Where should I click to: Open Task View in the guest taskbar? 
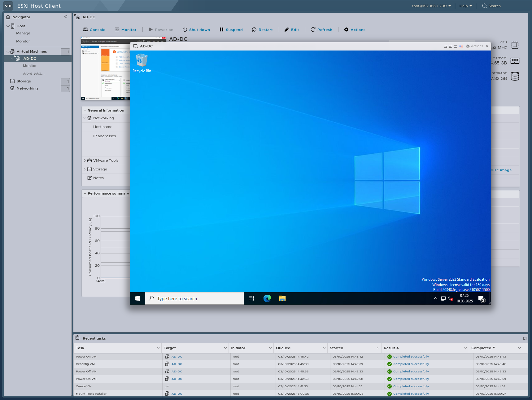pos(251,298)
